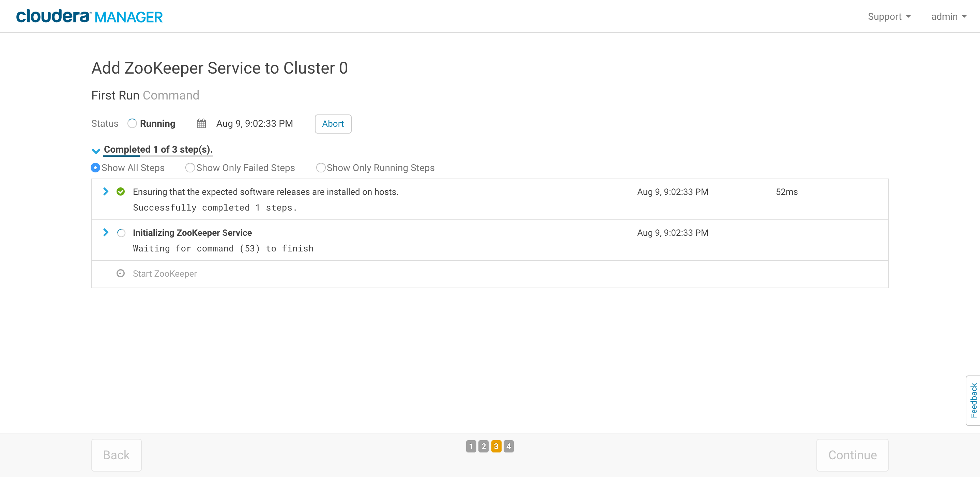Click the 'Add ZooKeeper Service to Cluster 0' heading

[x=219, y=68]
